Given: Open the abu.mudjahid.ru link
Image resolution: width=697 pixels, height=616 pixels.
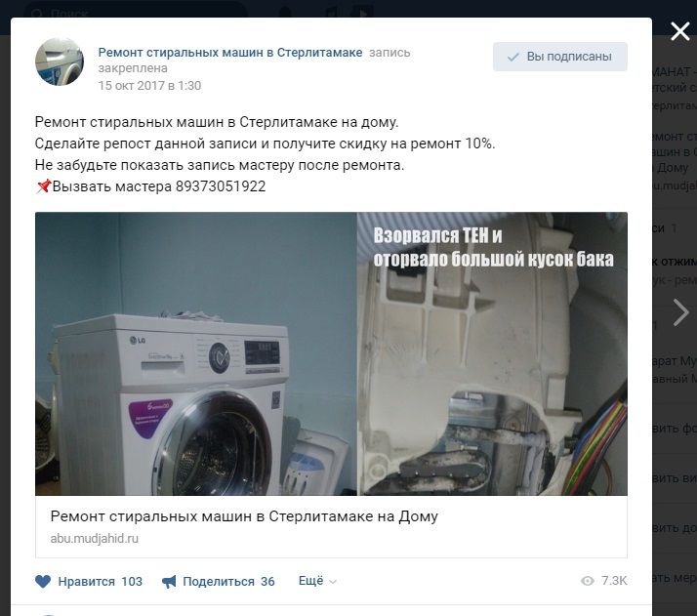Looking at the screenshot, I should [95, 538].
